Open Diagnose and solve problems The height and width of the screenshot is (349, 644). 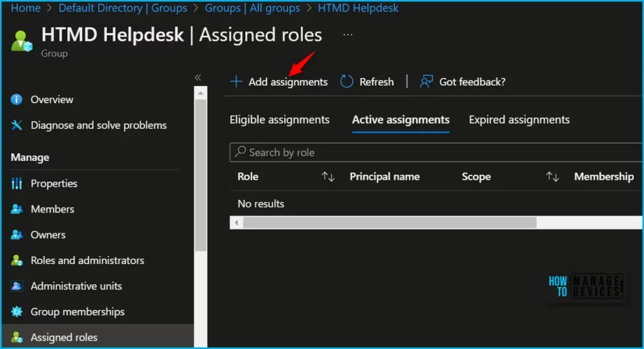tap(99, 125)
